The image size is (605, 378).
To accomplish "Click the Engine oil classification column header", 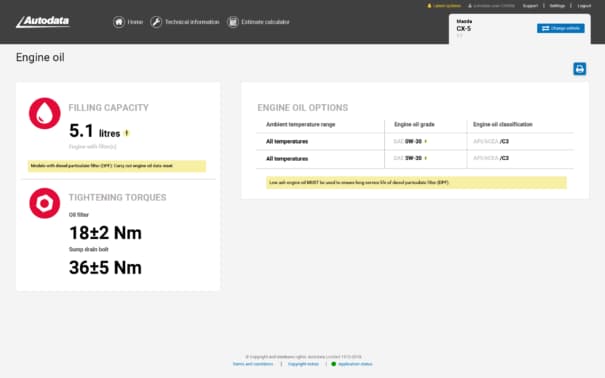I will [503, 124].
